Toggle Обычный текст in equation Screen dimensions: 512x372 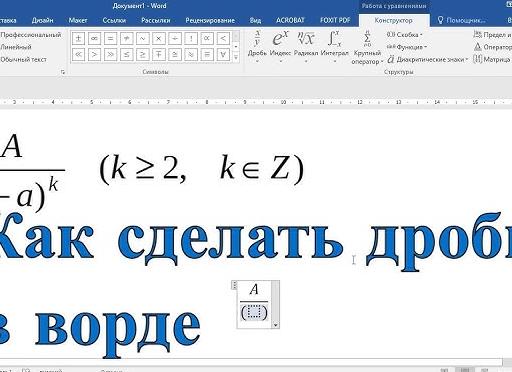[x=23, y=60]
